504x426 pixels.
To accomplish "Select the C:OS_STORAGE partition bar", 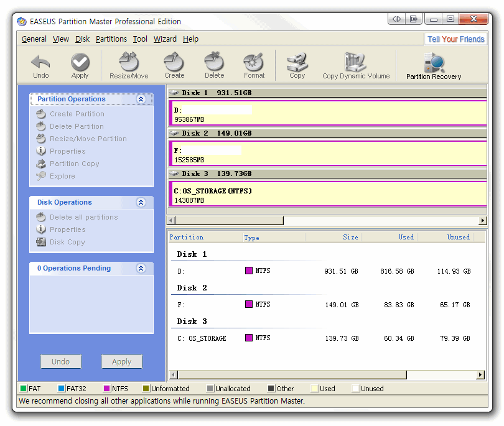I will (x=328, y=194).
